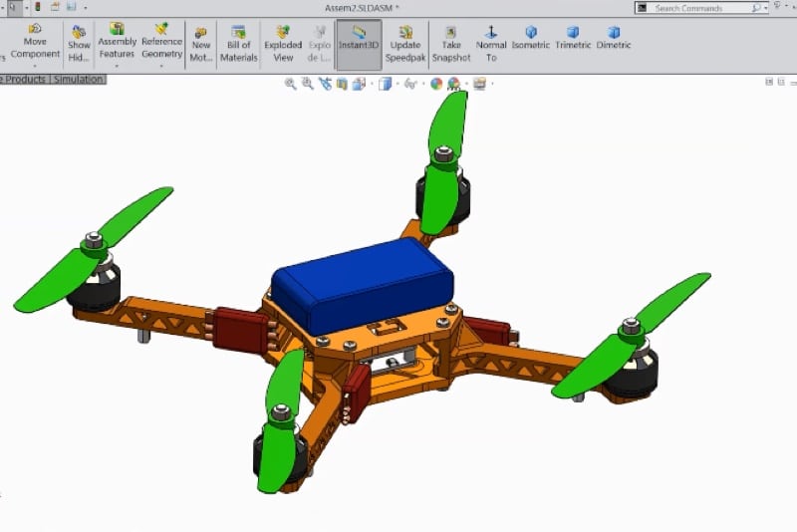
Task: Click the search magnifier in Search Commands
Action: click(756, 8)
